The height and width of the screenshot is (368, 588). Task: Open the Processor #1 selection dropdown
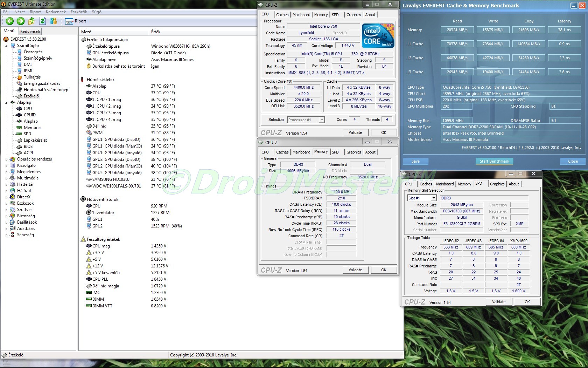(322, 120)
